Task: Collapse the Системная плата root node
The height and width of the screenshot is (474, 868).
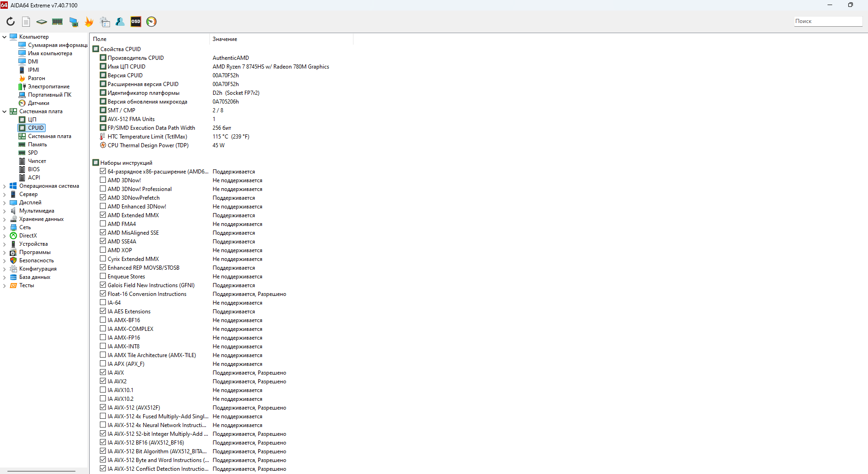Action: click(x=5, y=111)
